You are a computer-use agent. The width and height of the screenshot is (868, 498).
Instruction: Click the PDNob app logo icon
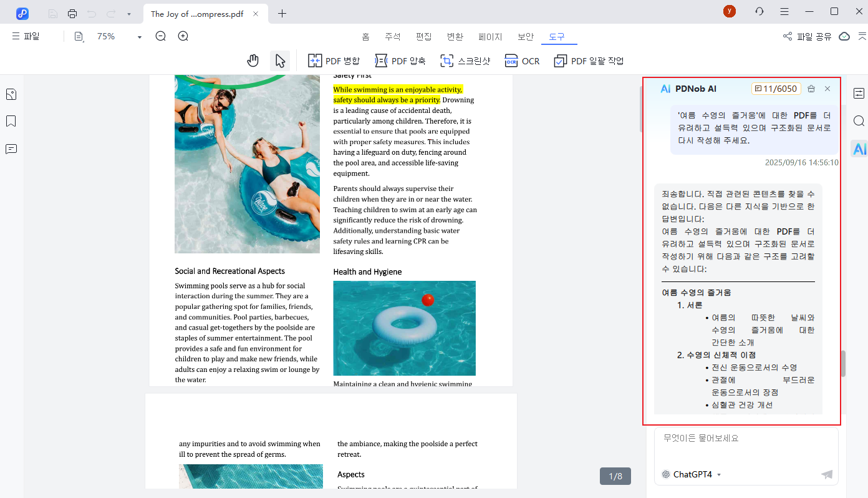coord(22,13)
